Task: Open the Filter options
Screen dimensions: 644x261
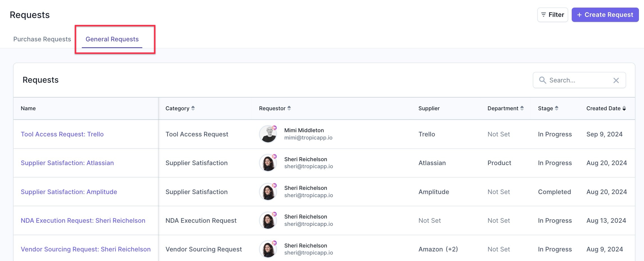Action: 553,15
